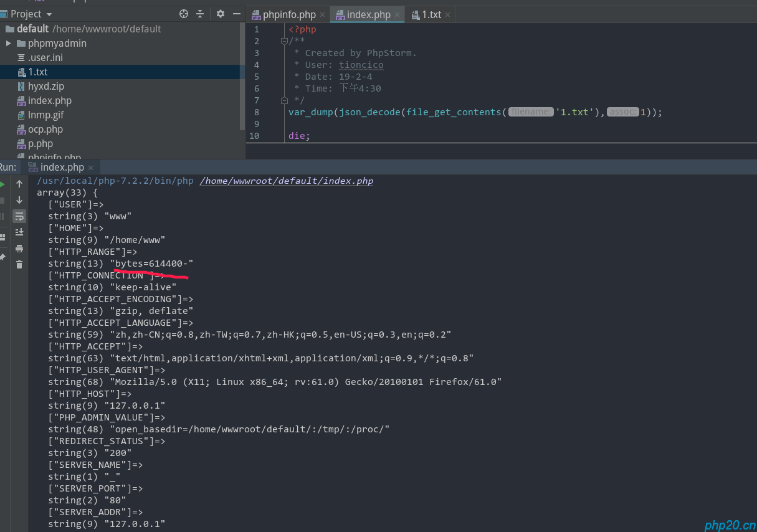757x532 pixels.
Task: Select .user.ini in project tree
Action: (x=45, y=57)
